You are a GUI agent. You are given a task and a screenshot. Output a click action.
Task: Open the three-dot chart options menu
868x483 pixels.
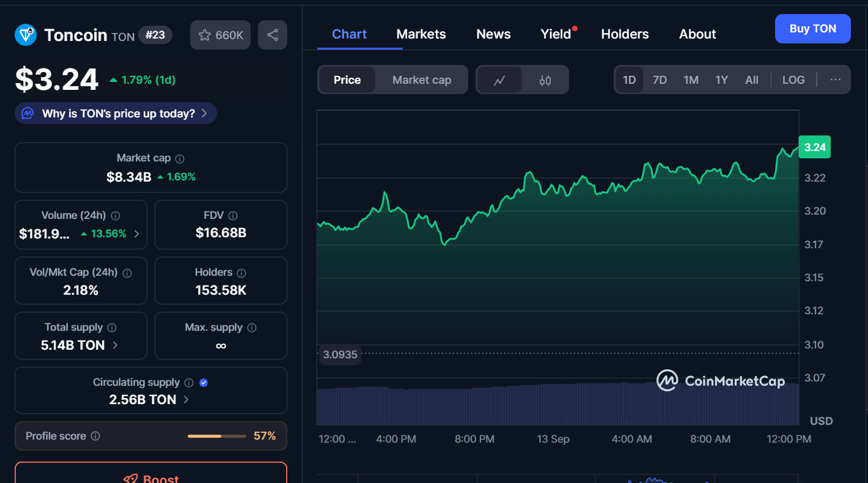pos(836,79)
